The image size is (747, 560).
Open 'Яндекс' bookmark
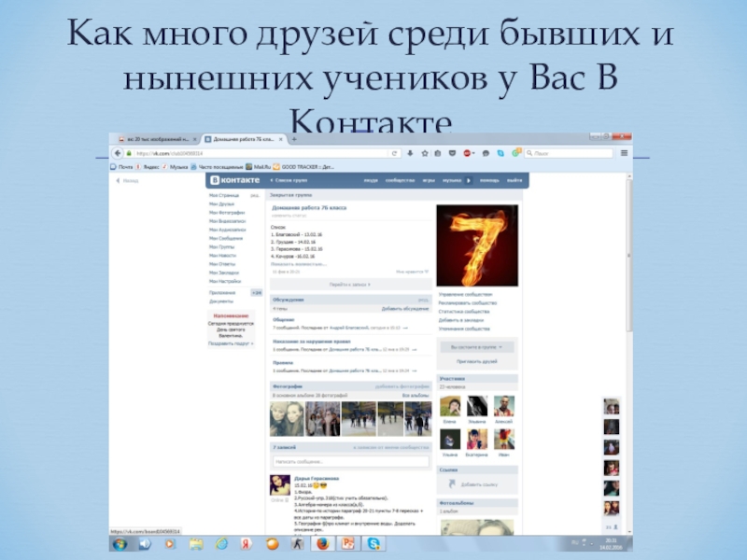pos(148,167)
